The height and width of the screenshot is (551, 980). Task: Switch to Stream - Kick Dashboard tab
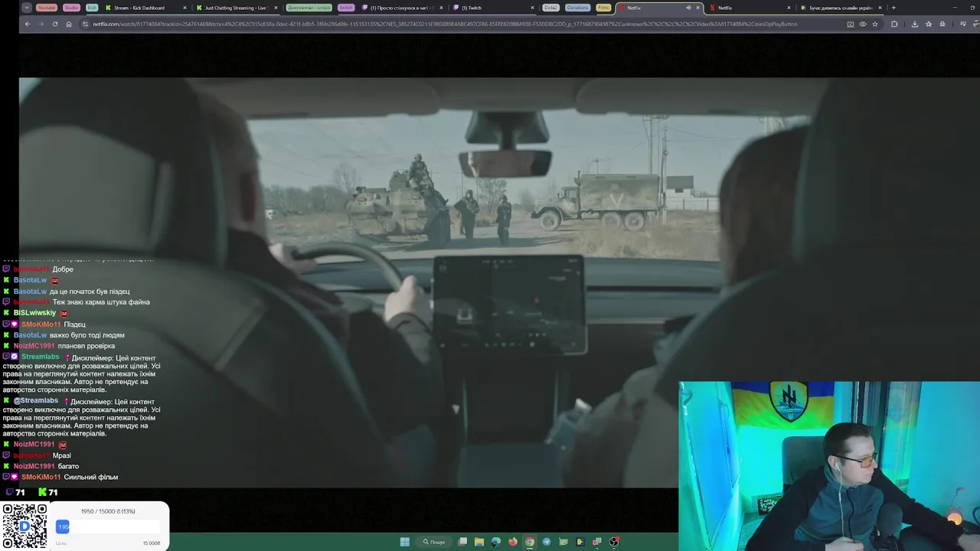tap(145, 8)
